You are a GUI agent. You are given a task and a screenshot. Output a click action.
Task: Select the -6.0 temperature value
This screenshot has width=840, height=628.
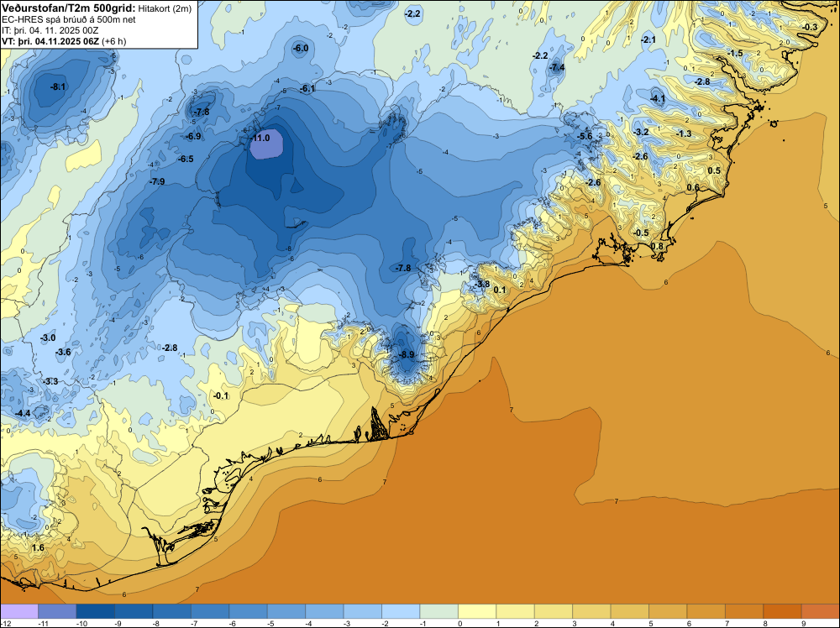pyautogui.click(x=301, y=48)
